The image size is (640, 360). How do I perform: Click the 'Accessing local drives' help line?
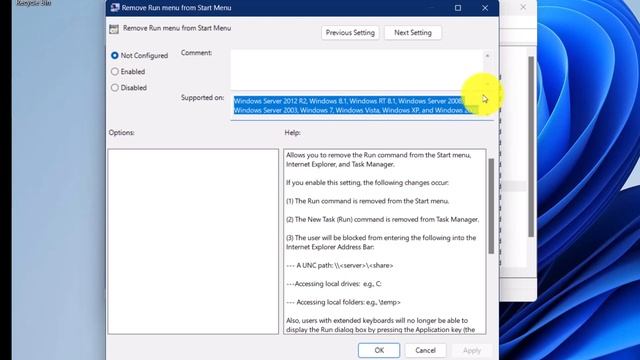334,284
